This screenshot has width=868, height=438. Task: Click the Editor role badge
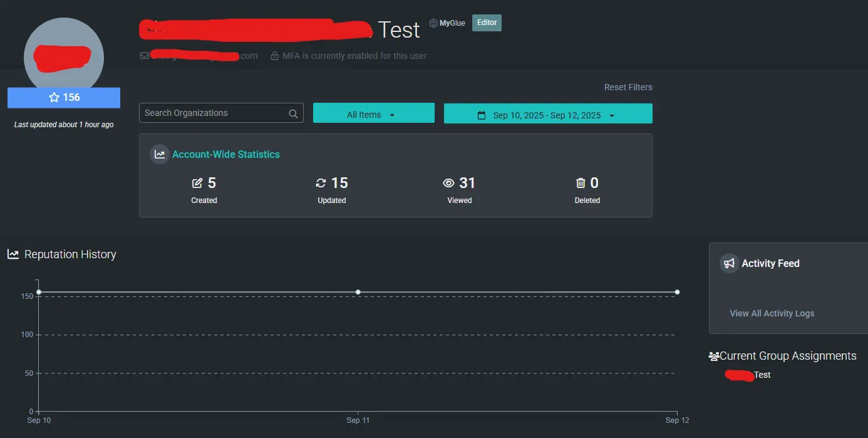[487, 23]
